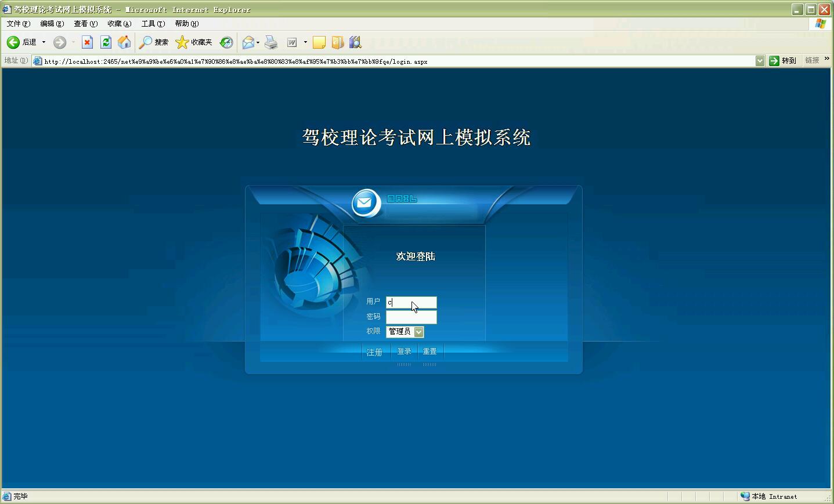
Task: Click the 用户 username input field
Action: click(411, 302)
